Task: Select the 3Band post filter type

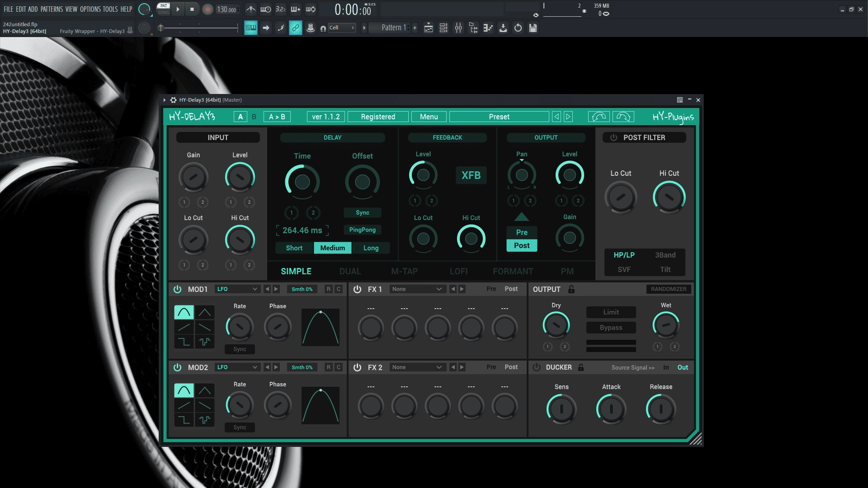Action: (665, 255)
